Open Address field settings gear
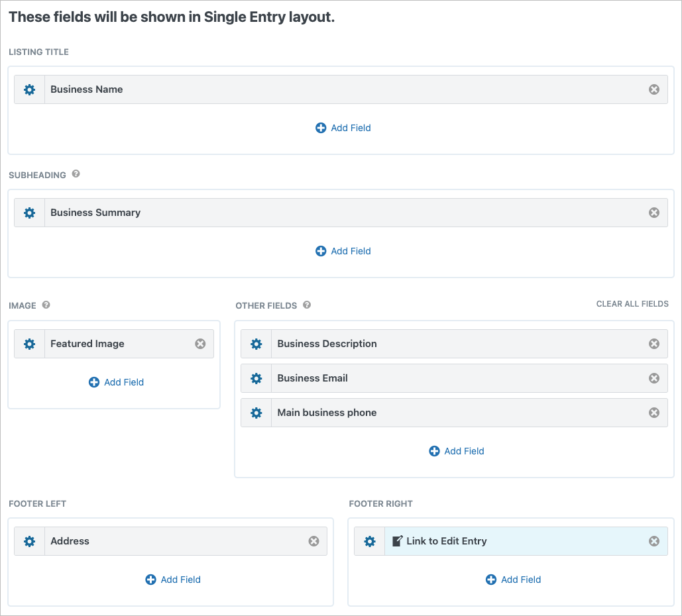This screenshot has height=616, width=682. tap(29, 541)
